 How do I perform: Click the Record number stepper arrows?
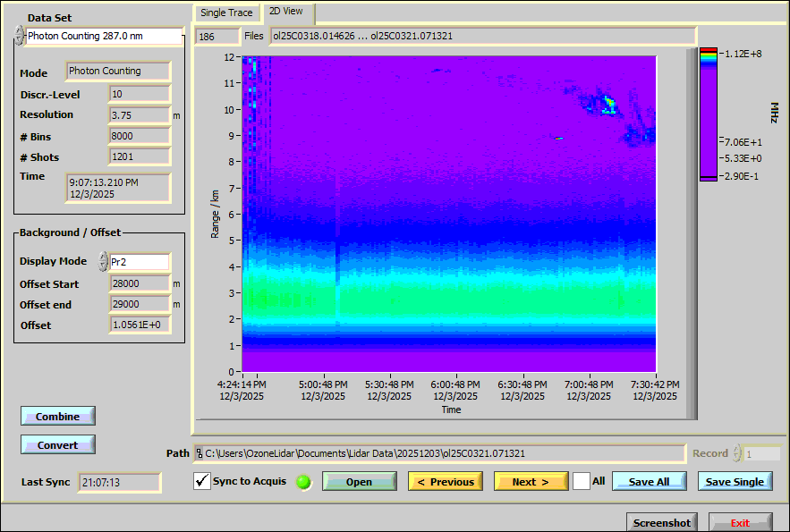pyautogui.click(x=735, y=453)
